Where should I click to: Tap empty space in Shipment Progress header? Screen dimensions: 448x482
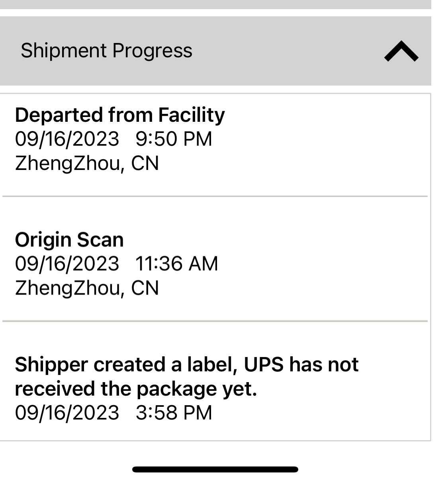[287, 51]
